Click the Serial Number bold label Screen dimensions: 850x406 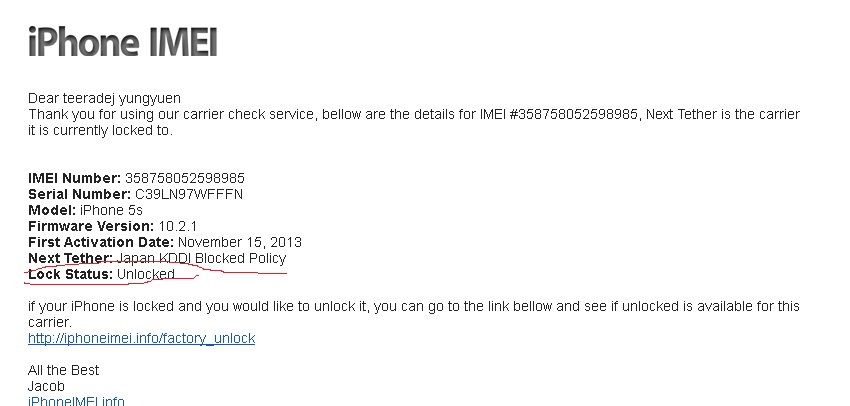[80, 194]
